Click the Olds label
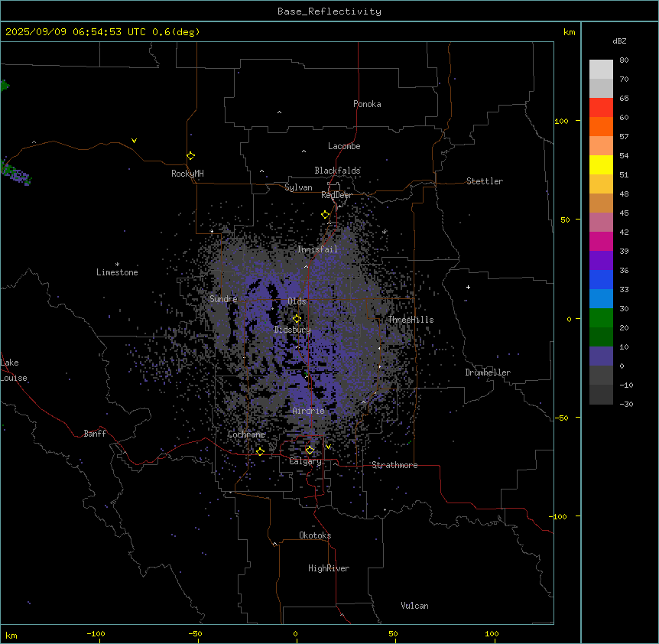The width and height of the screenshot is (659, 644). click(x=297, y=301)
